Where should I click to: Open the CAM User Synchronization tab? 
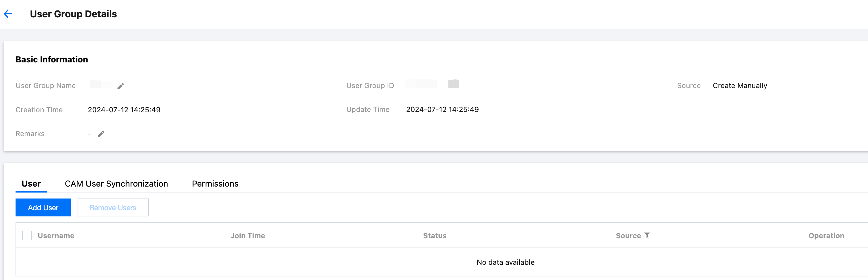tap(116, 184)
